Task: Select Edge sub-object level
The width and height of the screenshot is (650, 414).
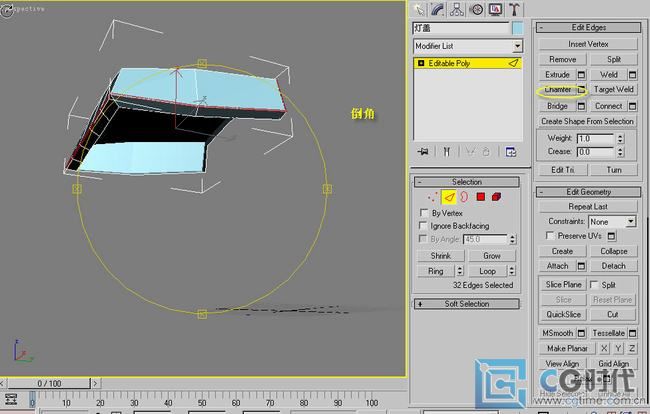Action: (449, 197)
